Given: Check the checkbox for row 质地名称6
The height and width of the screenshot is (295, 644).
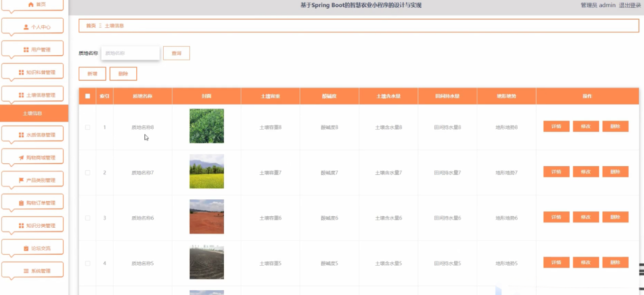Looking at the screenshot, I should tap(87, 218).
